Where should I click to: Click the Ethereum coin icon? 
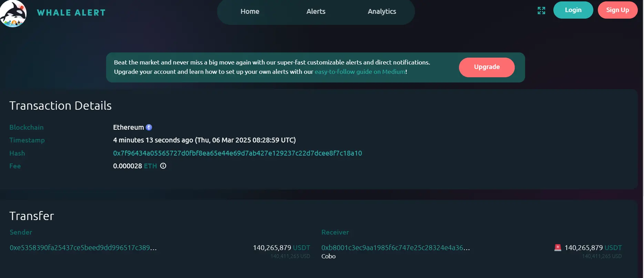click(x=149, y=127)
